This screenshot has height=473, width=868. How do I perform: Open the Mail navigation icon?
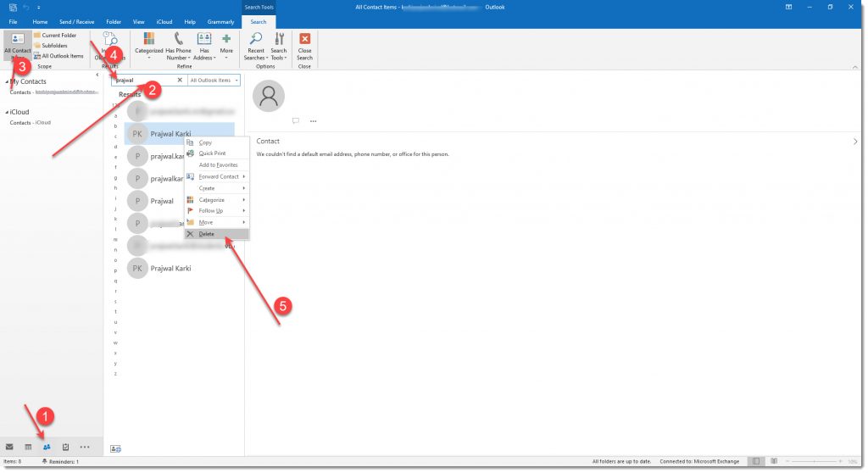click(9, 448)
